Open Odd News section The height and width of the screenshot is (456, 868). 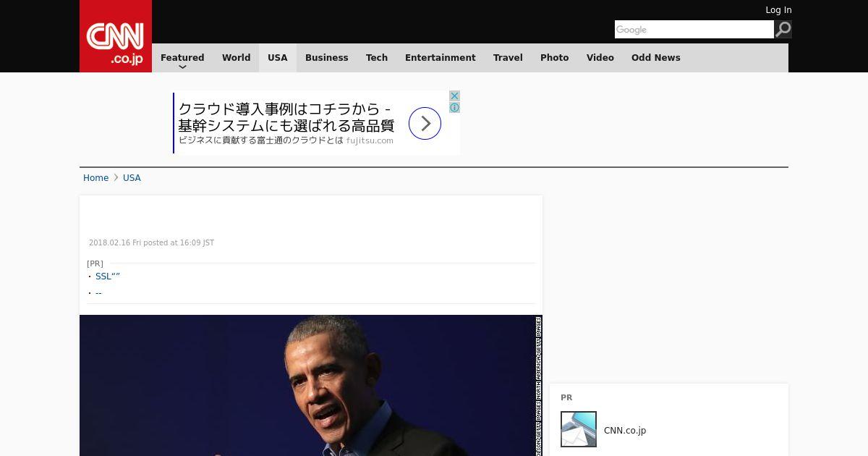coord(655,58)
